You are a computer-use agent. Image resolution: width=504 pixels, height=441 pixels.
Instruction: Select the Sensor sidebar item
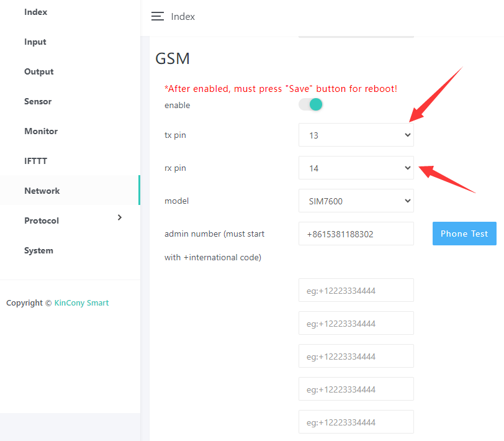[38, 101]
